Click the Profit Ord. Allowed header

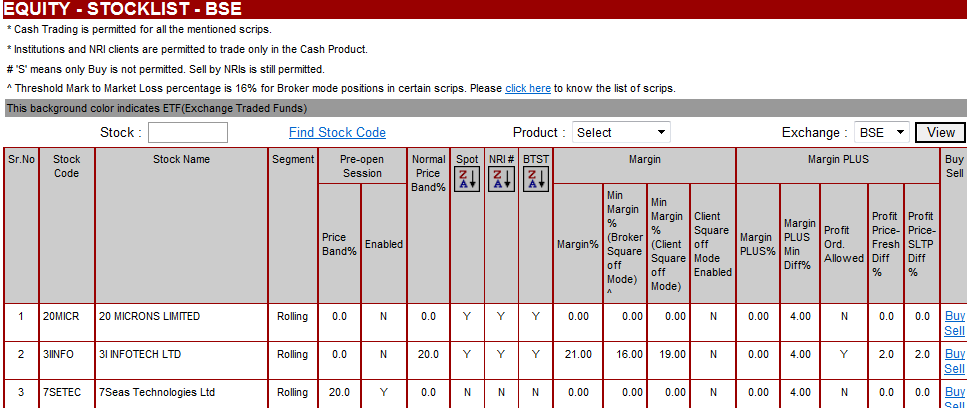point(844,244)
